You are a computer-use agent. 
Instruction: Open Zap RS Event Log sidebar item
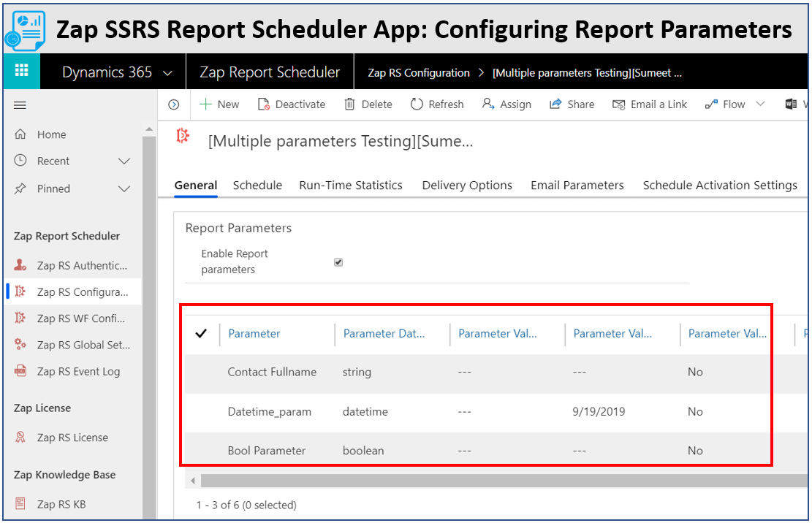[72, 371]
